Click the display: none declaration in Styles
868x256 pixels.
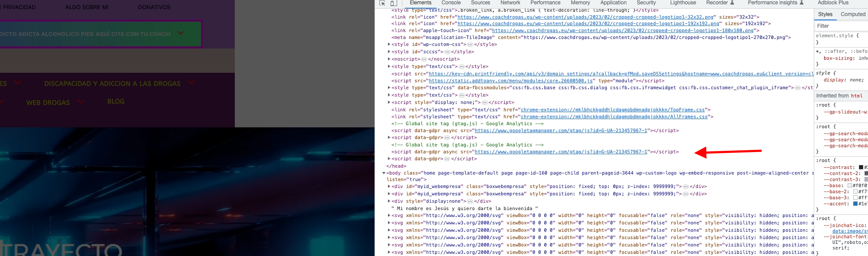(844, 80)
